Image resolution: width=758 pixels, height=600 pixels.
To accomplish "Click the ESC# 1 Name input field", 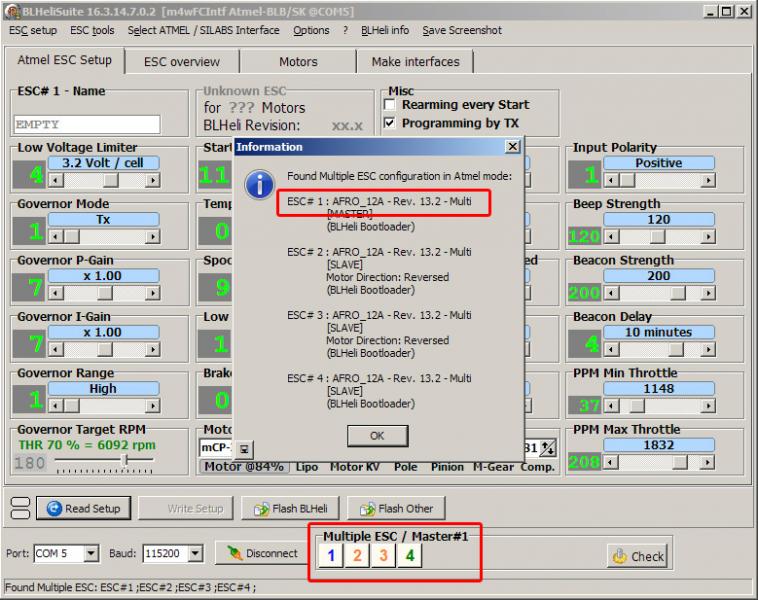I will pyautogui.click(x=87, y=125).
